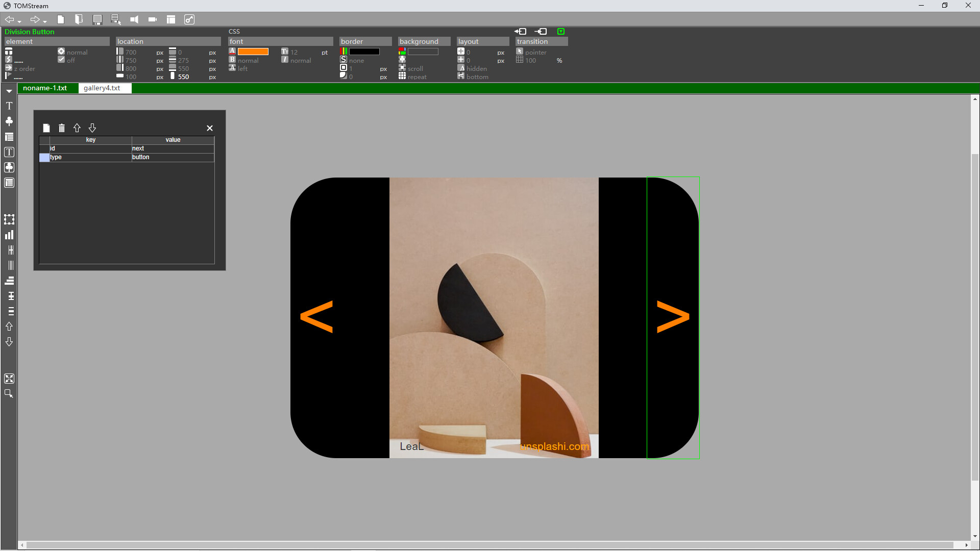Click the up arrow button in the key-value popup
Screen dimensions: 980x551
click(77, 128)
